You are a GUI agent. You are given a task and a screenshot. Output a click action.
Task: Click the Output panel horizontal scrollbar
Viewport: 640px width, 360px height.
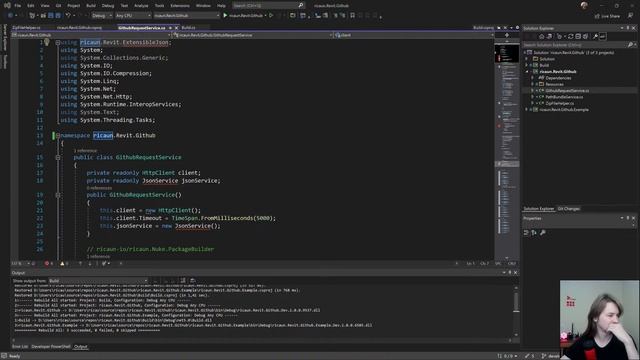[262, 340]
